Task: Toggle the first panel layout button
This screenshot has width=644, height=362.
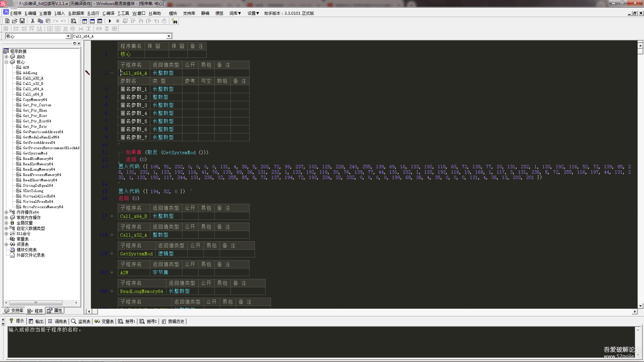Action: (x=85, y=21)
